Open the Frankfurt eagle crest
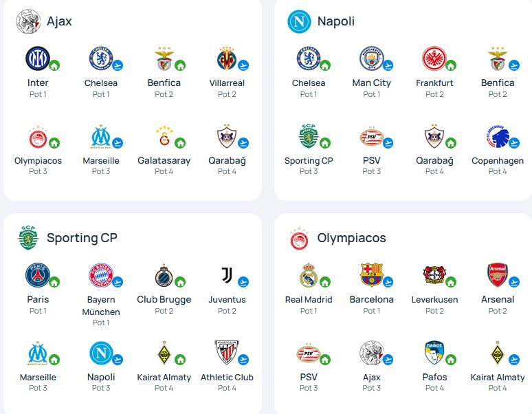 pos(434,58)
